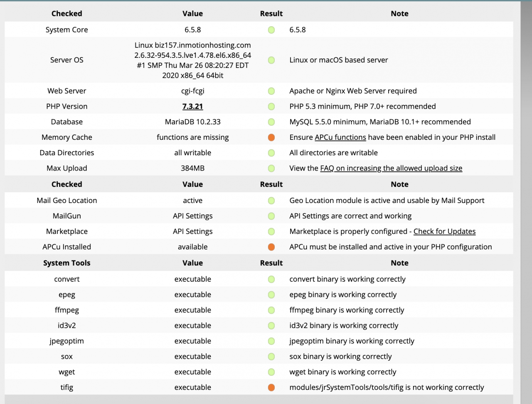Click the MailGun green result indicator

(271, 216)
